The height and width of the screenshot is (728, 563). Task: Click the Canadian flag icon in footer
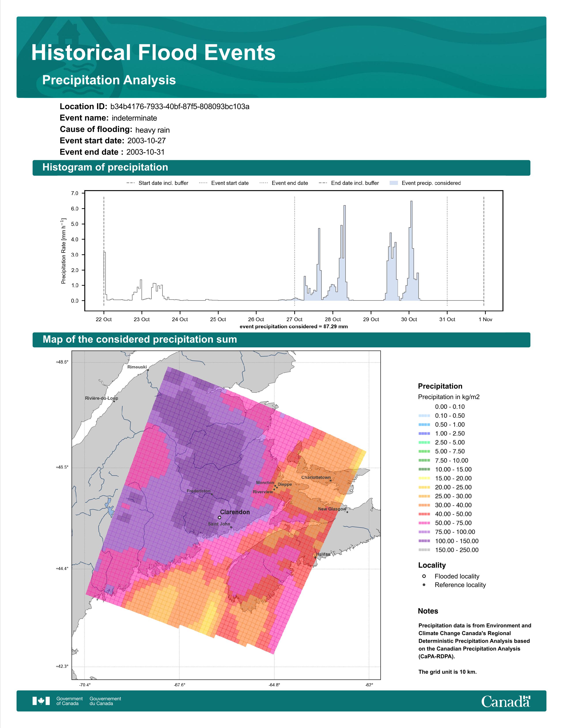[41, 701]
